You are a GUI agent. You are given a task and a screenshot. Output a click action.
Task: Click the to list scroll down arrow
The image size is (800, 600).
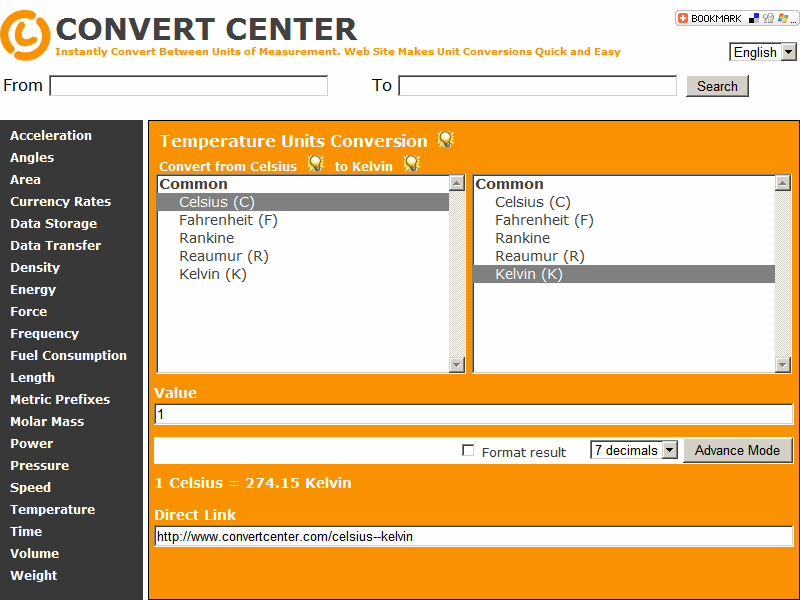[783, 364]
